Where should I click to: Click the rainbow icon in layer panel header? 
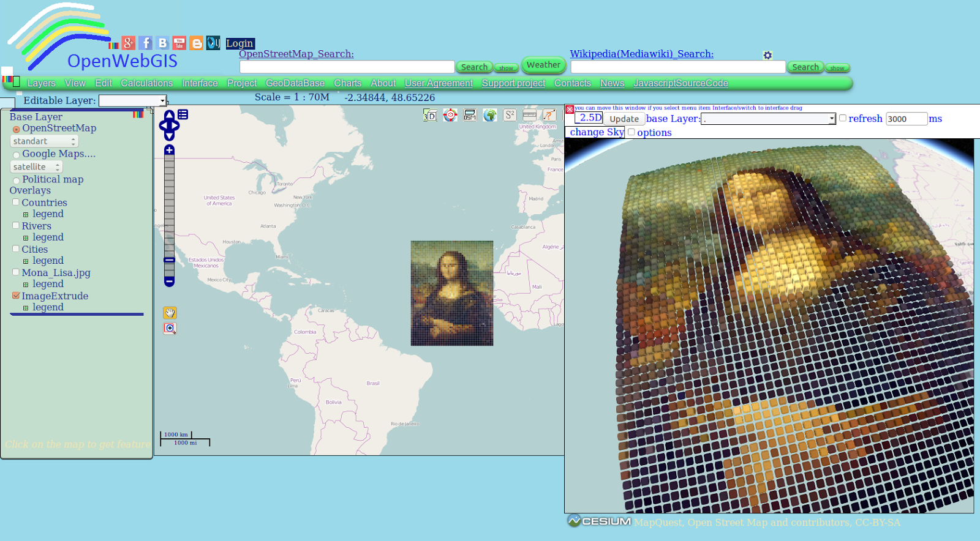pyautogui.click(x=138, y=114)
